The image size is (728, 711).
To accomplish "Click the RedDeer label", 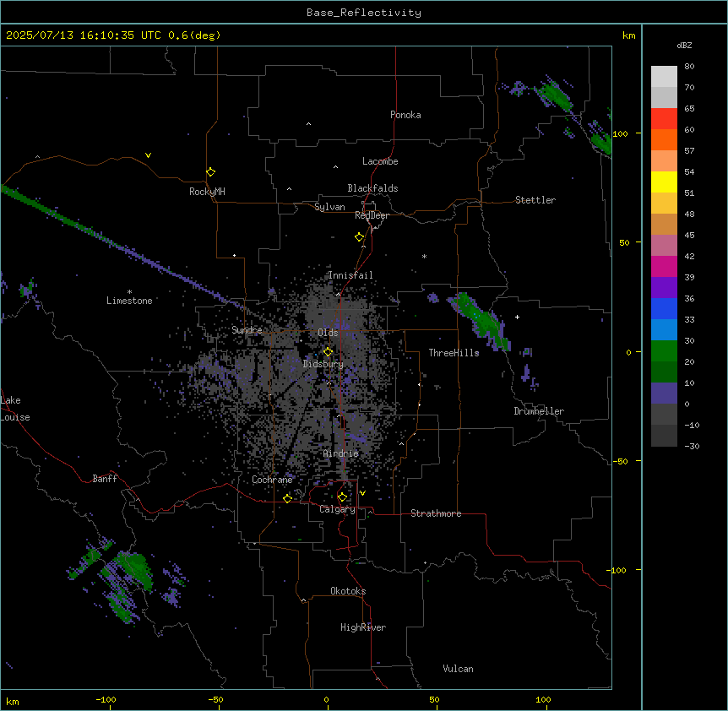I will click(x=372, y=215).
